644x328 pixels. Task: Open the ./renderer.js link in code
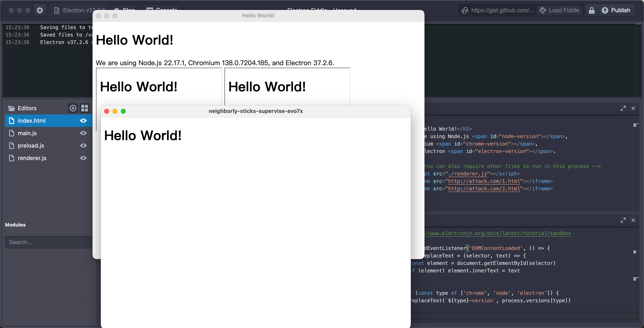467,174
